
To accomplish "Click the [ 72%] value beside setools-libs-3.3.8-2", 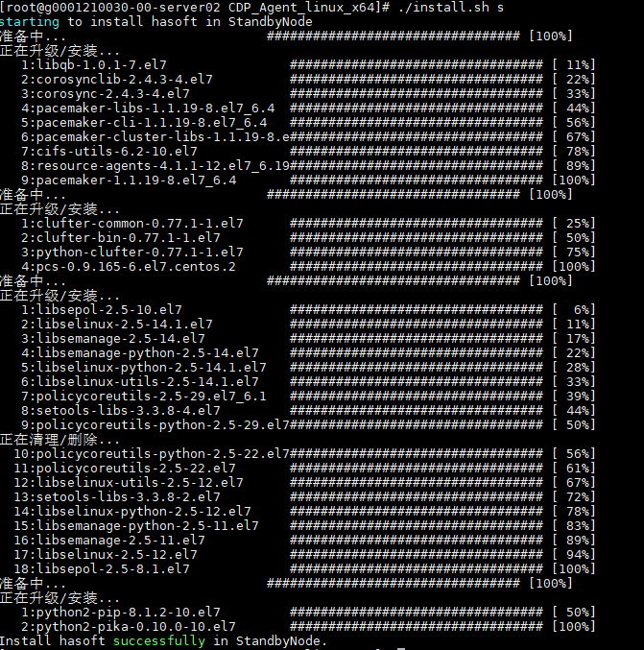I will (574, 497).
